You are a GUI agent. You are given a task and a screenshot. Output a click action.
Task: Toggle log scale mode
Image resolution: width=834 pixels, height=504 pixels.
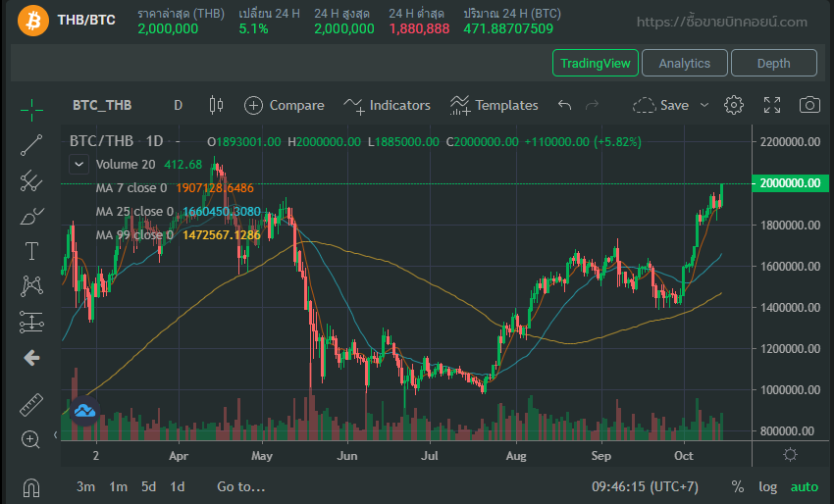(767, 486)
